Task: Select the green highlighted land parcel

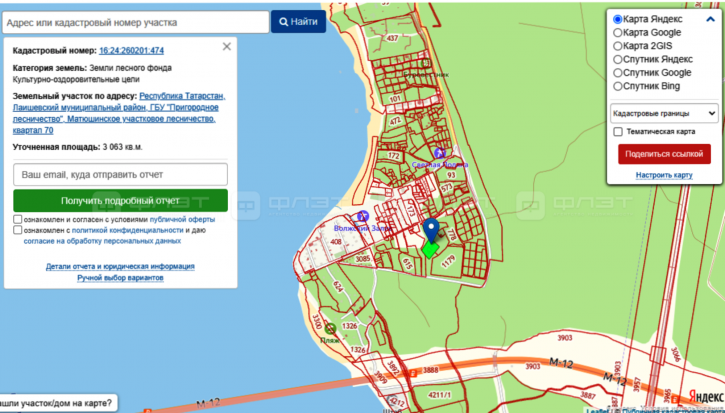Action: [430, 250]
